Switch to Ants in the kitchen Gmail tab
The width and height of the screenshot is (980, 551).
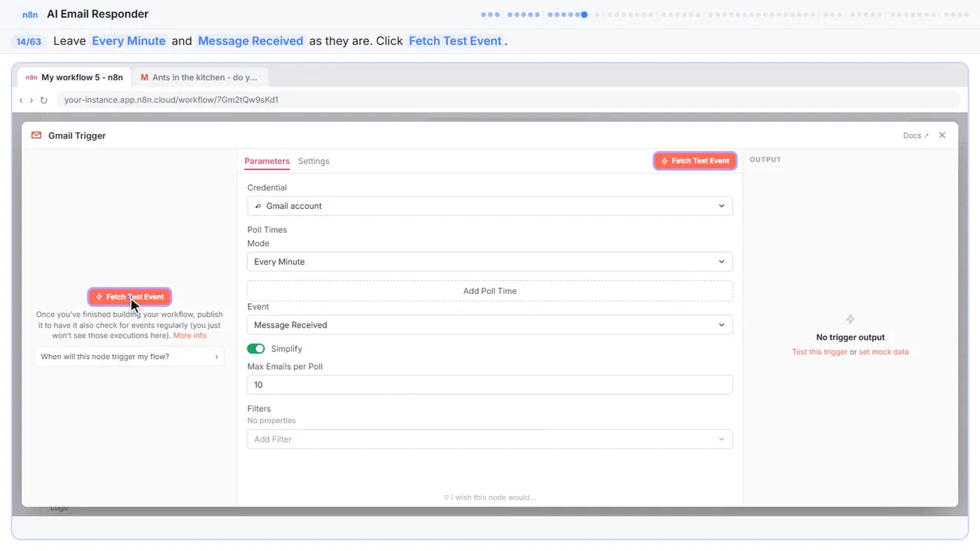coord(199,77)
